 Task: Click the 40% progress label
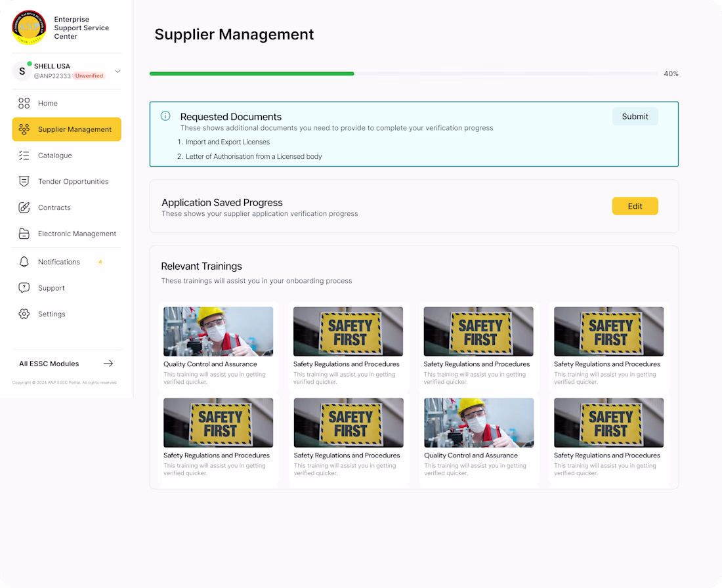[x=671, y=73]
